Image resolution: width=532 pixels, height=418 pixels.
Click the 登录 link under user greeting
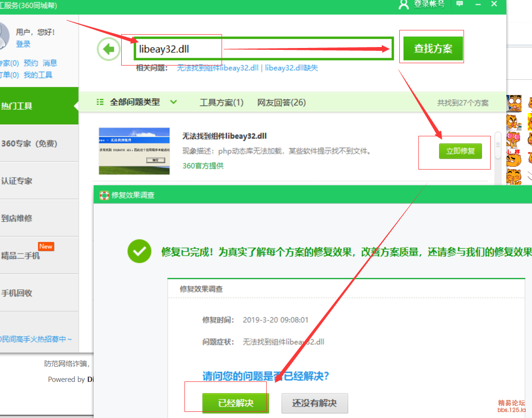23,44
